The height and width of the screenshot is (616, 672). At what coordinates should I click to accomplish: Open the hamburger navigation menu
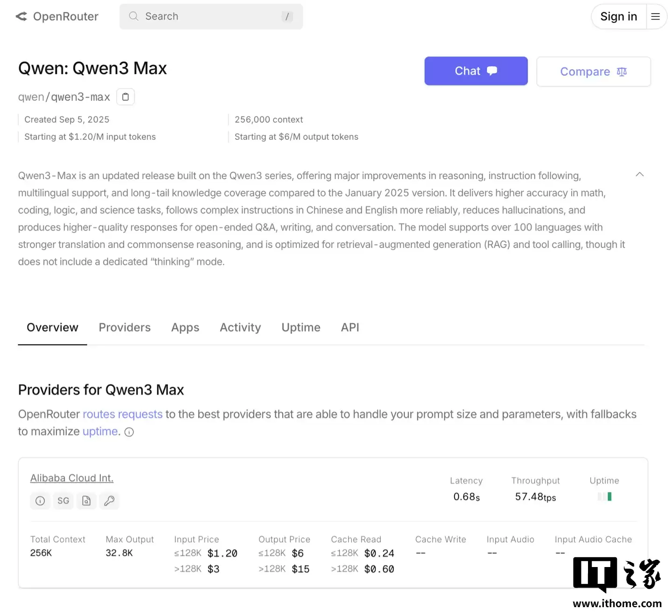click(655, 16)
